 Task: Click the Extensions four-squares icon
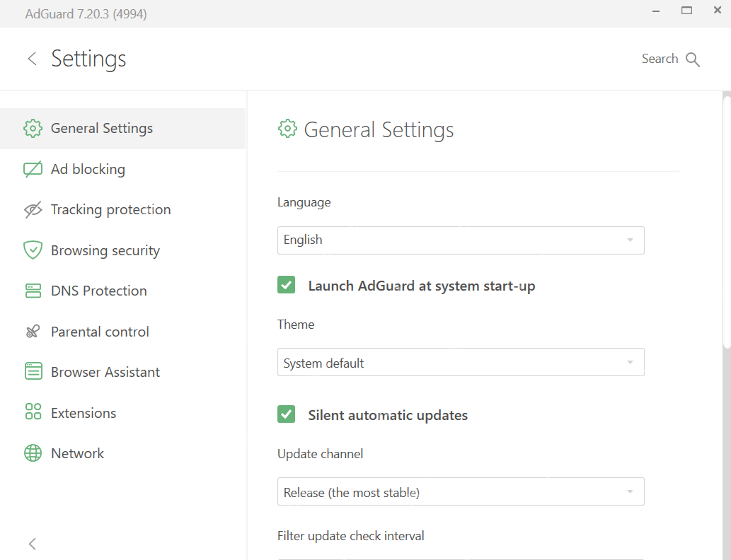click(x=33, y=412)
